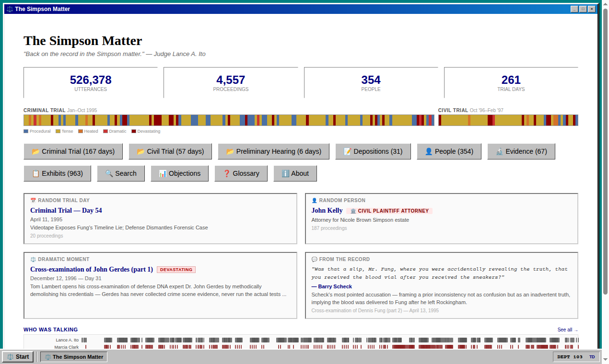Screen dimensions: 609x364
Task: Click the Start button in taskbar
Action: coord(18,357)
